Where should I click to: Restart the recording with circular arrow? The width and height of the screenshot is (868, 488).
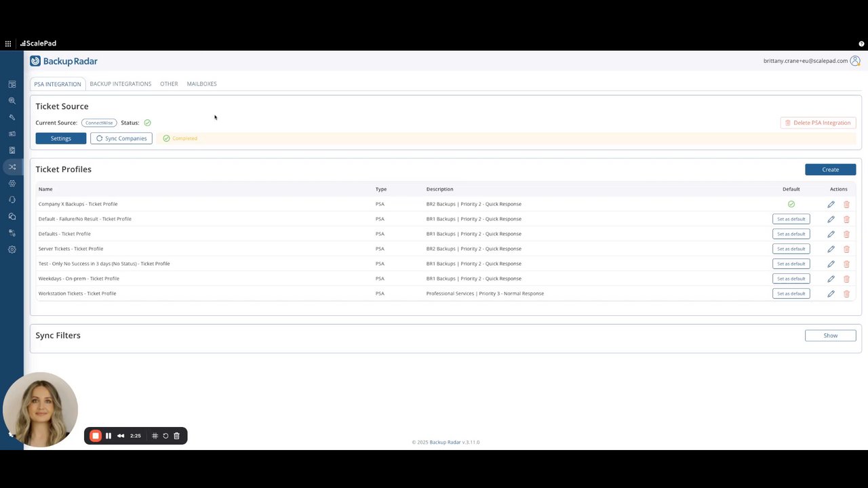click(165, 436)
